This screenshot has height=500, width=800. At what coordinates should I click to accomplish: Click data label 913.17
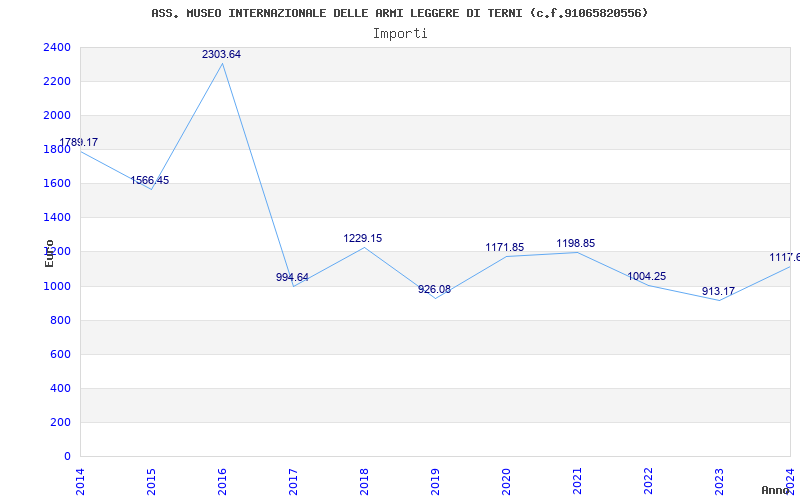[718, 291]
